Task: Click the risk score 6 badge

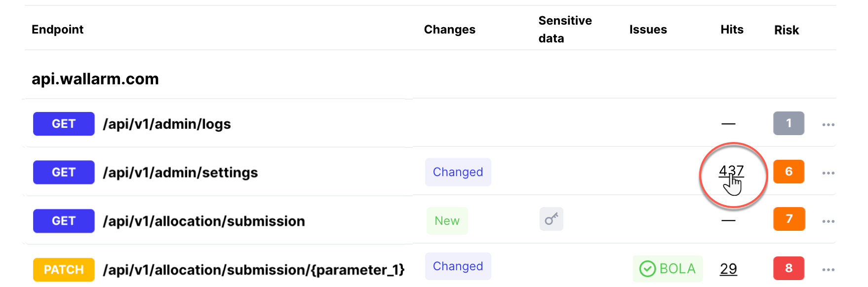Action: click(789, 172)
